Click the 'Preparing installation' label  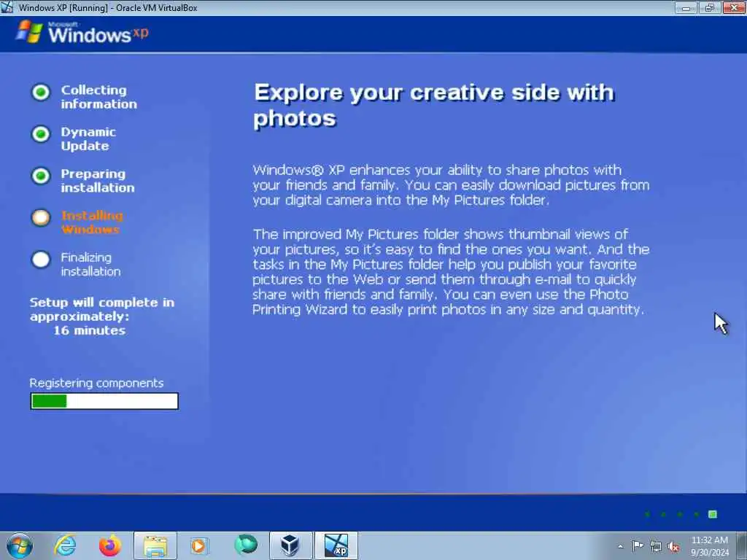98,181
